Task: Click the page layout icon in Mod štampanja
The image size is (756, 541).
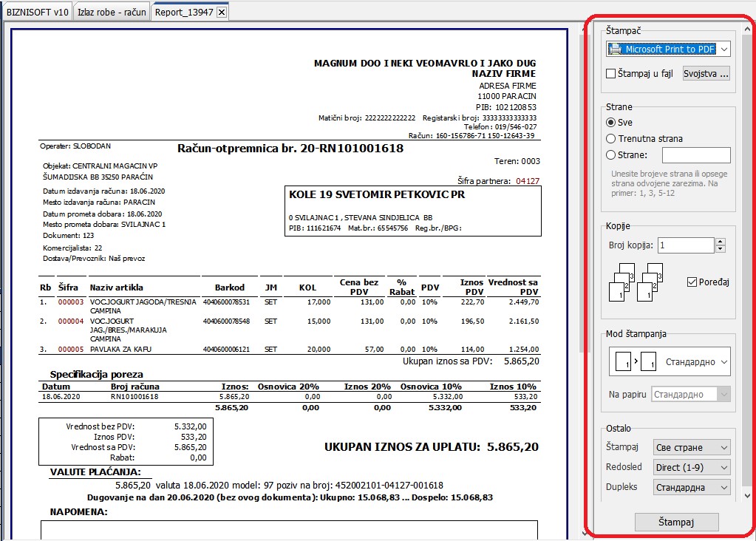Action: point(635,361)
